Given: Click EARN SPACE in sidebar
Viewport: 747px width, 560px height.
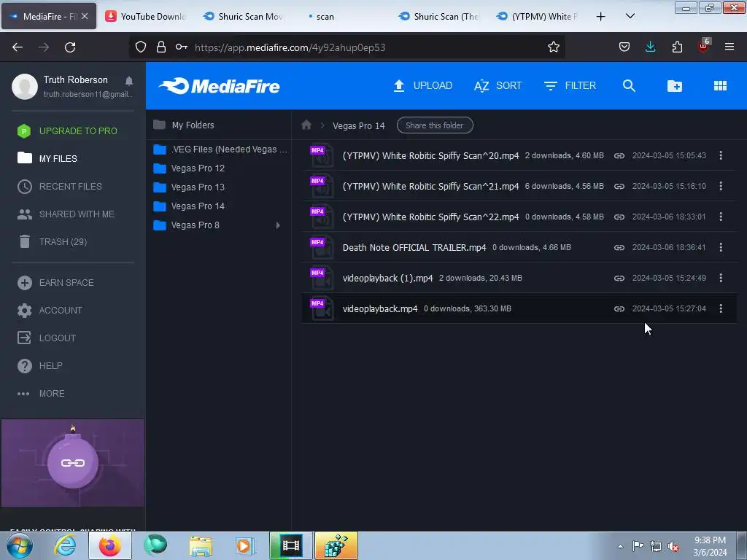Looking at the screenshot, I should pyautogui.click(x=55, y=283).
